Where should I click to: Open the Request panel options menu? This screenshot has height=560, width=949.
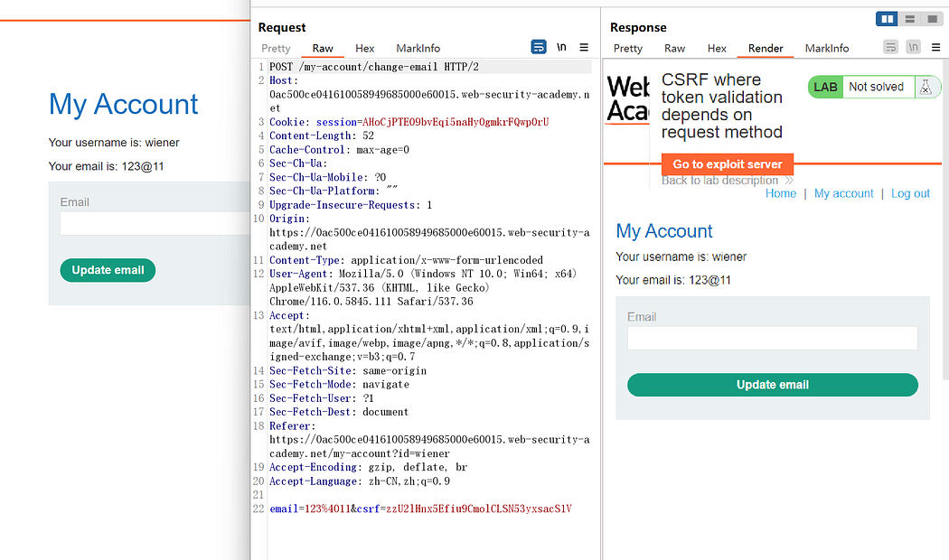coord(584,47)
